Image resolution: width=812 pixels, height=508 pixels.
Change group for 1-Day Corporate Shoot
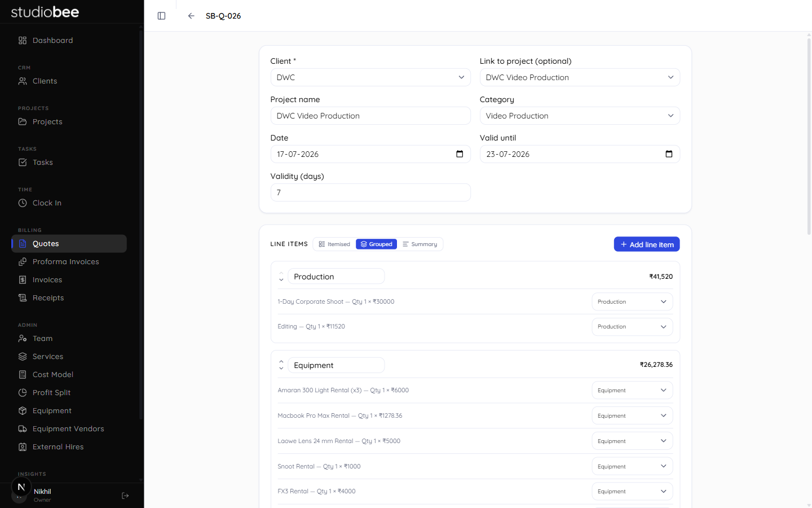tap(632, 302)
